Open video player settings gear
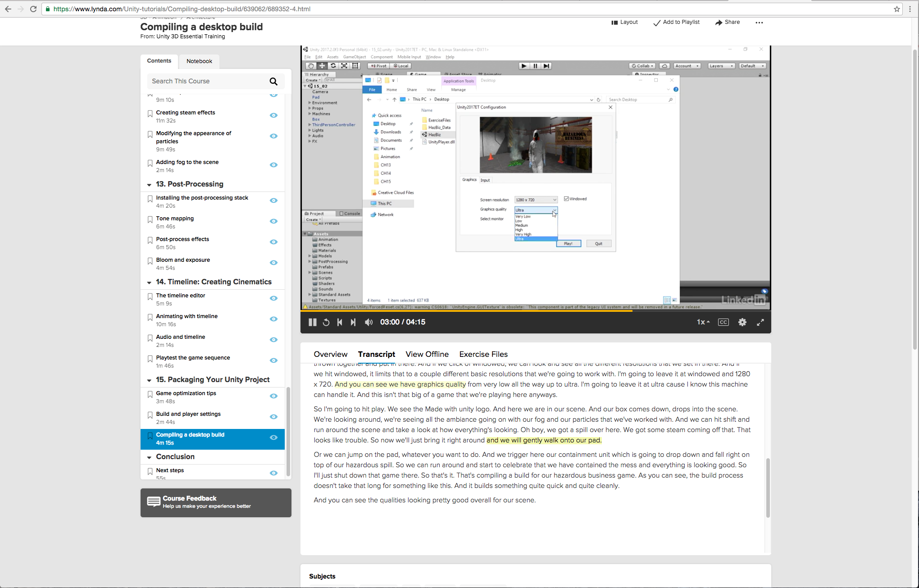Screen dimensions: 919x588 point(742,322)
